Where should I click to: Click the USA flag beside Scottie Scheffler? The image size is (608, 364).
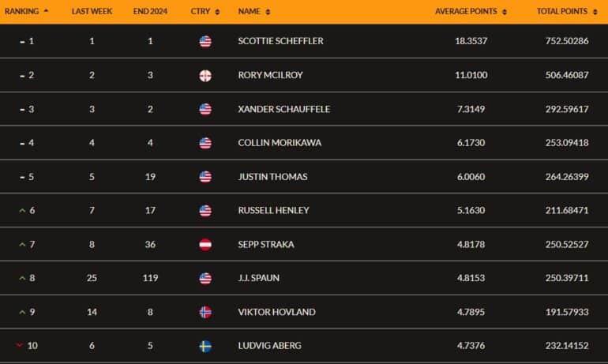coord(205,41)
